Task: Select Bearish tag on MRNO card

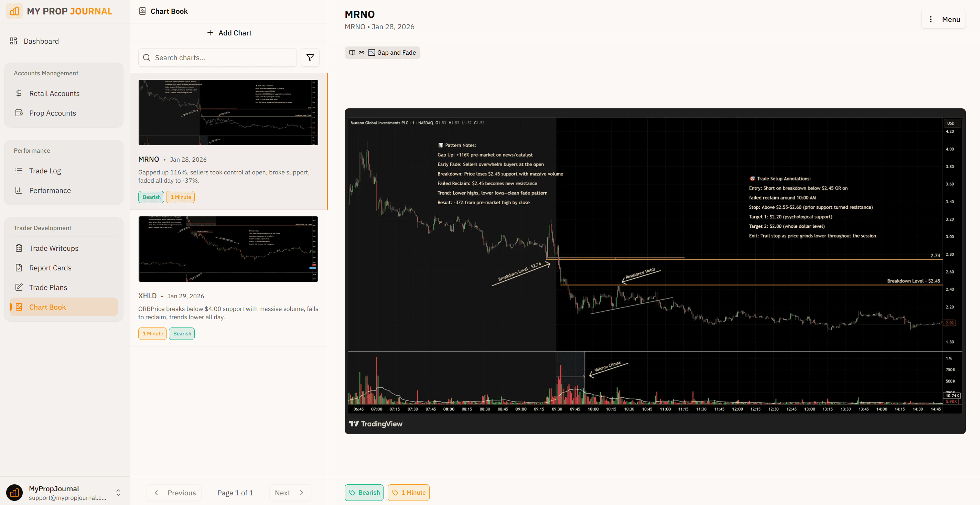Action: pyautogui.click(x=151, y=197)
